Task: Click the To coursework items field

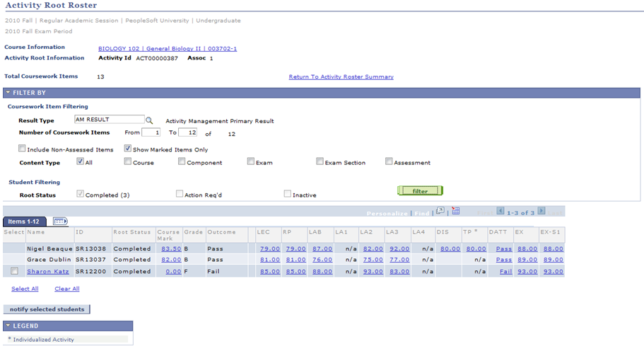Action: 187,132
